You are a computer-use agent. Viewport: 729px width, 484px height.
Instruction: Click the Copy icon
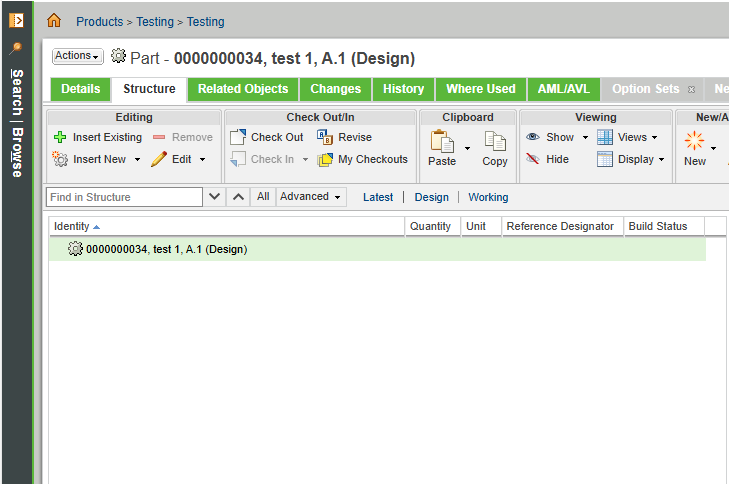click(x=495, y=143)
